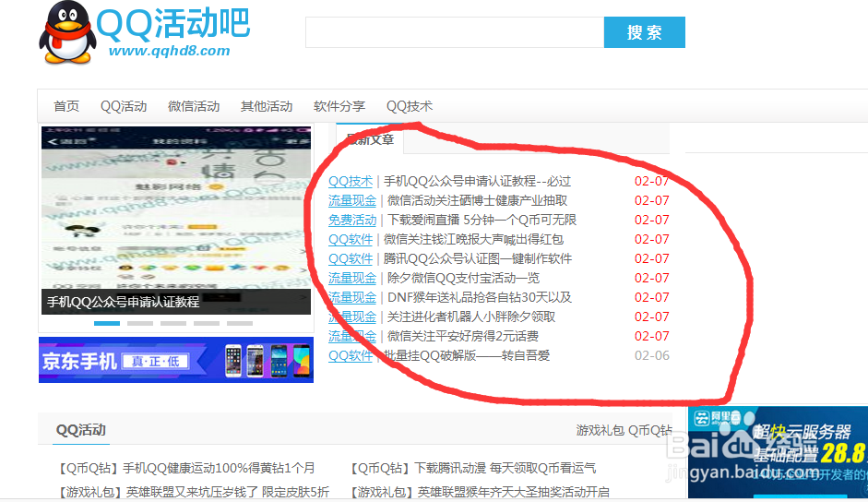The height and width of the screenshot is (502, 868).
Task: Click the search input field
Action: tap(455, 32)
